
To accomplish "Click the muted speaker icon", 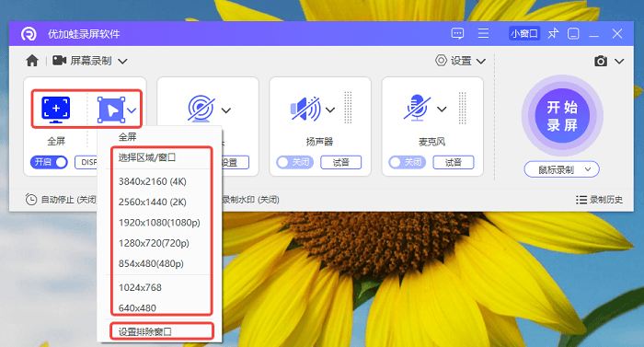I will (x=306, y=109).
